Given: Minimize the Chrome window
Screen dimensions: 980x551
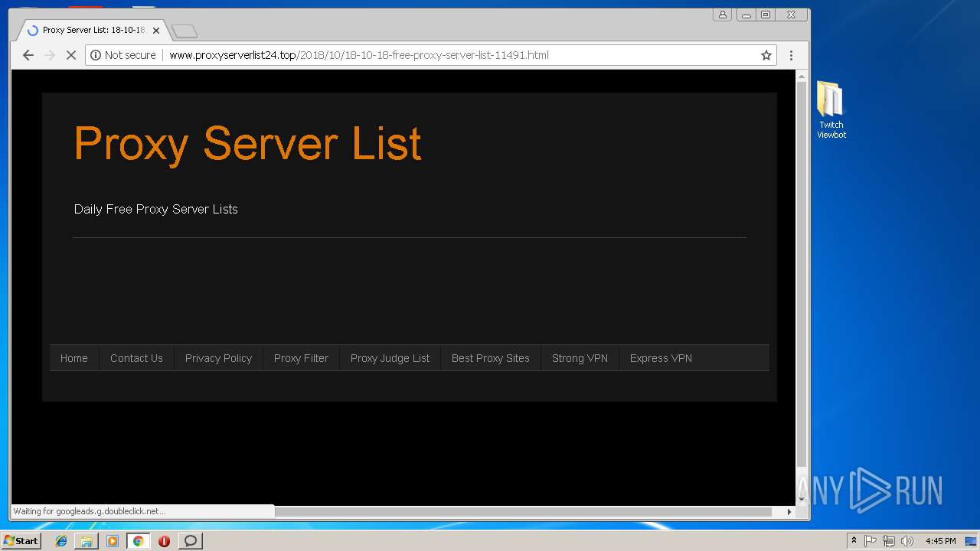Looking at the screenshot, I should pyautogui.click(x=746, y=15).
